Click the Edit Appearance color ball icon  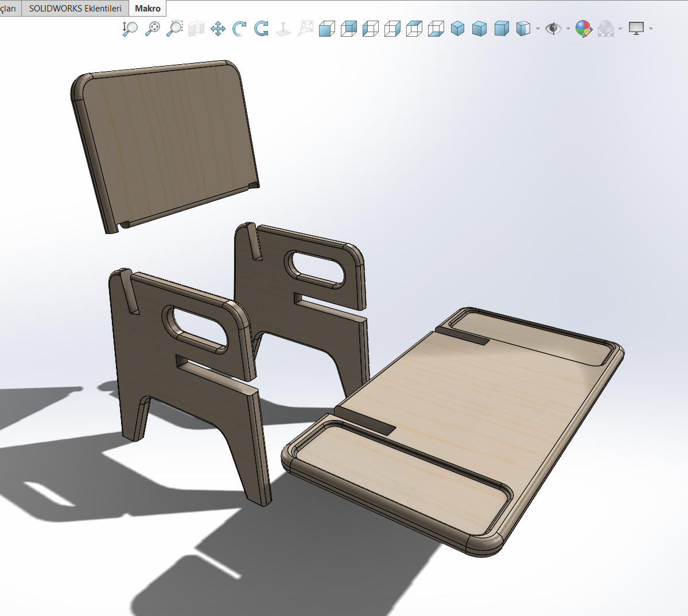click(584, 29)
